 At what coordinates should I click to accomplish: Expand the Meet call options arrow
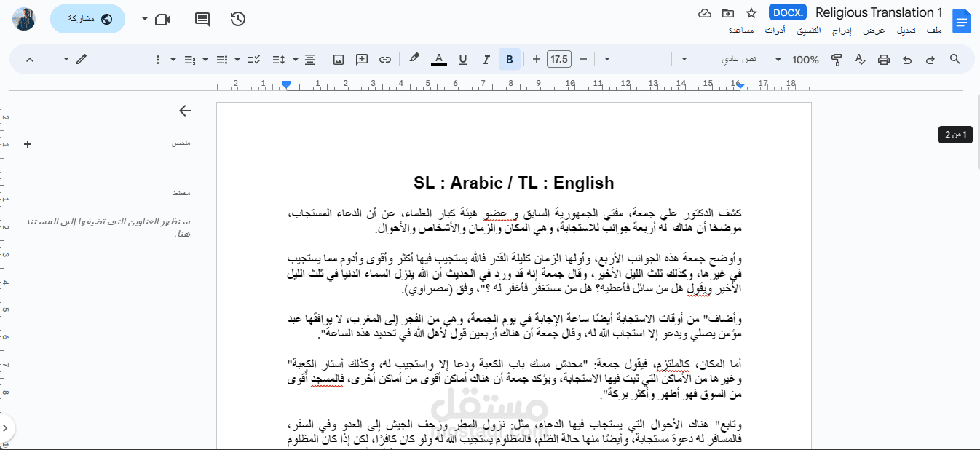pos(144,19)
